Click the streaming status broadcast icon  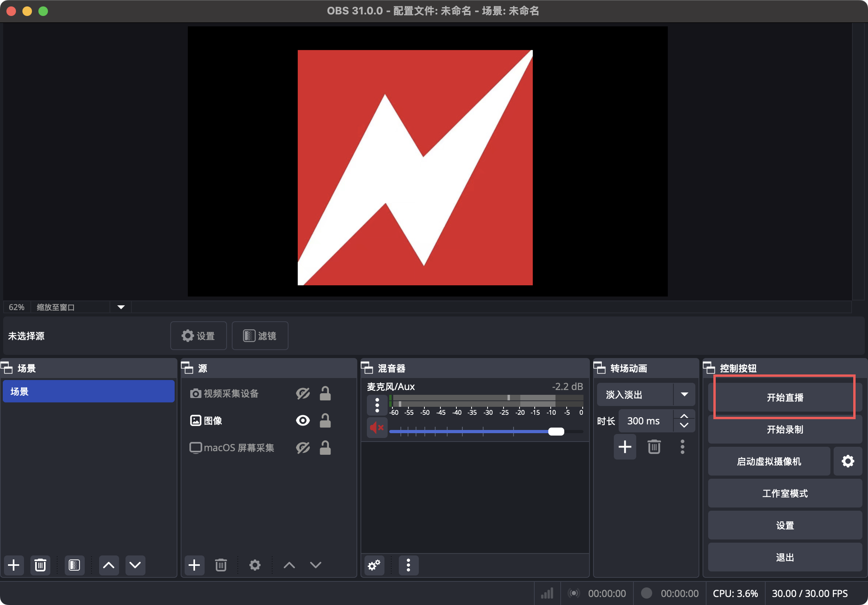(574, 593)
